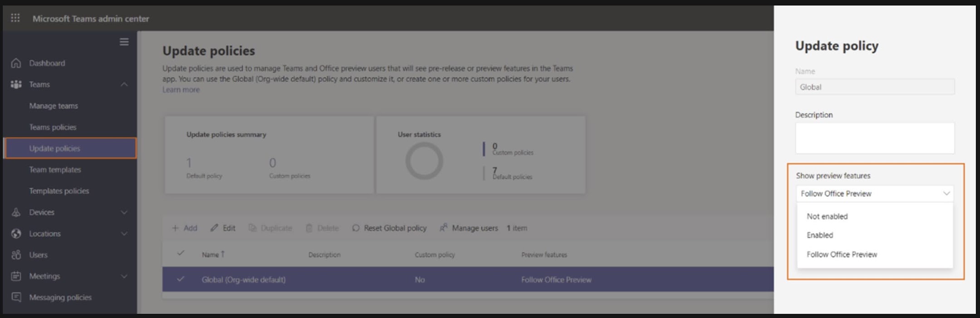Click the User statistics donut chart
980x318 pixels.
pos(424,161)
